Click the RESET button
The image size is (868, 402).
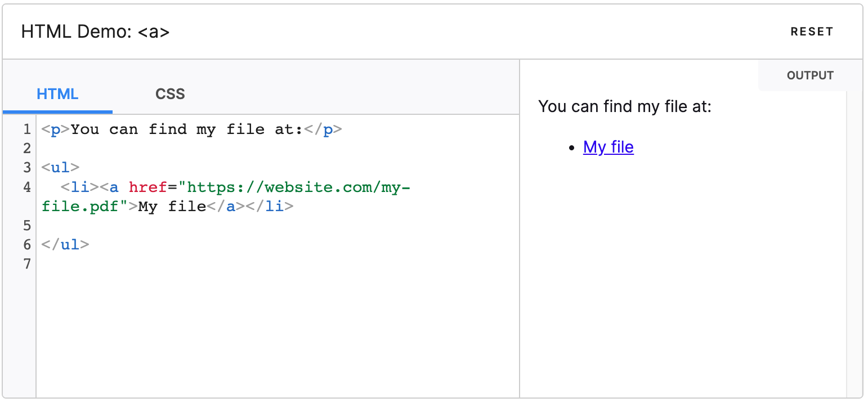point(811,32)
